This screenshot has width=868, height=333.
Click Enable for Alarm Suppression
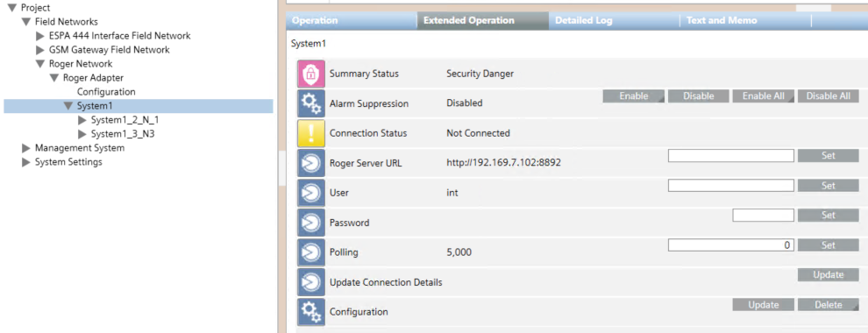[634, 96]
